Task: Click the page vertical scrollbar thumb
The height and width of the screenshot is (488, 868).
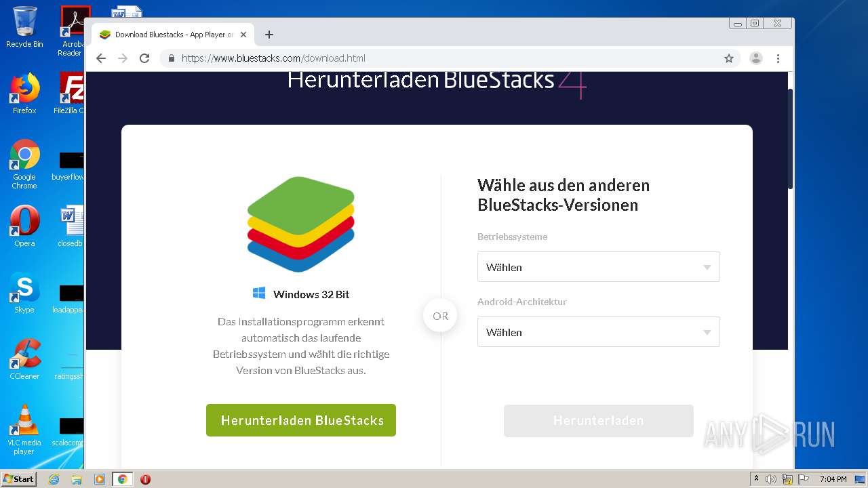Action: pyautogui.click(x=790, y=139)
